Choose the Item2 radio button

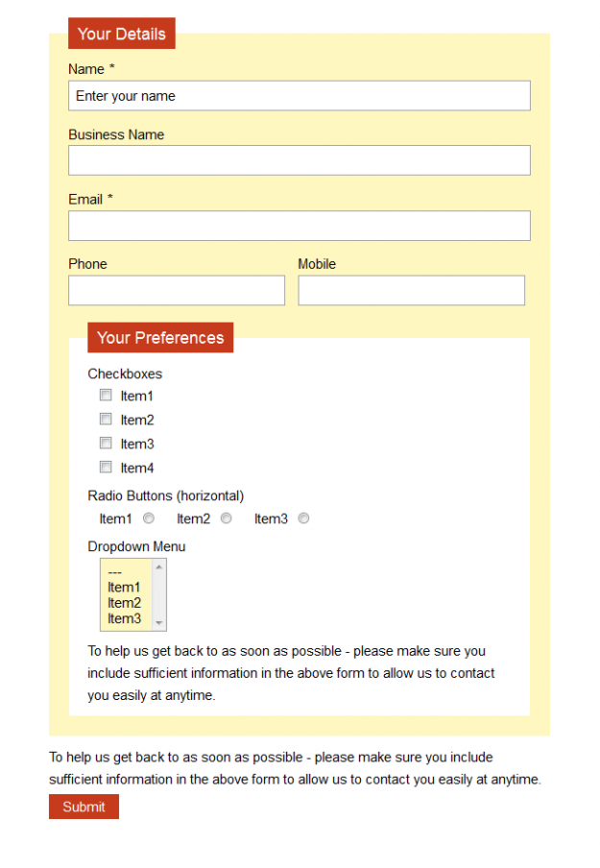(x=227, y=518)
